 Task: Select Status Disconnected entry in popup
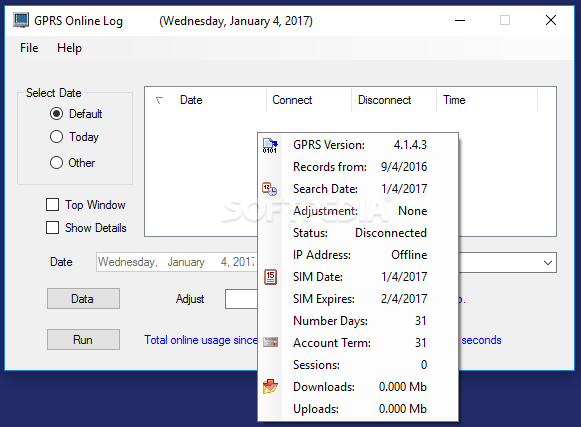[x=358, y=233]
